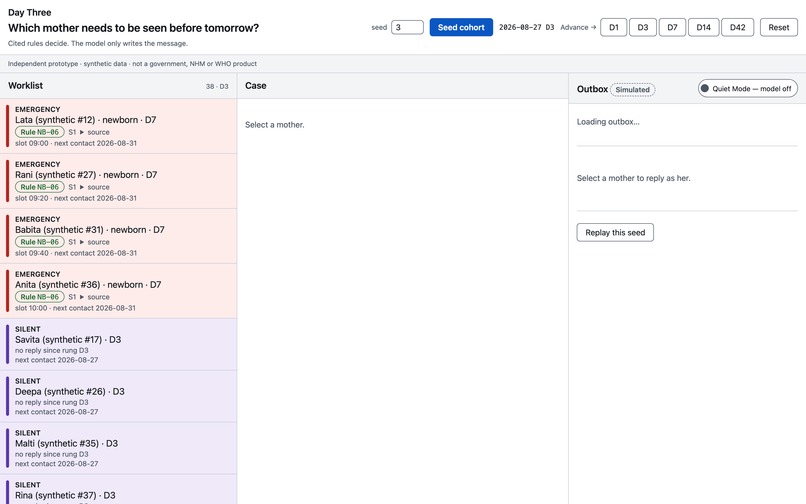806x504 pixels.
Task: Select Babita (synthetic #31) emergency case
Action: 118,236
